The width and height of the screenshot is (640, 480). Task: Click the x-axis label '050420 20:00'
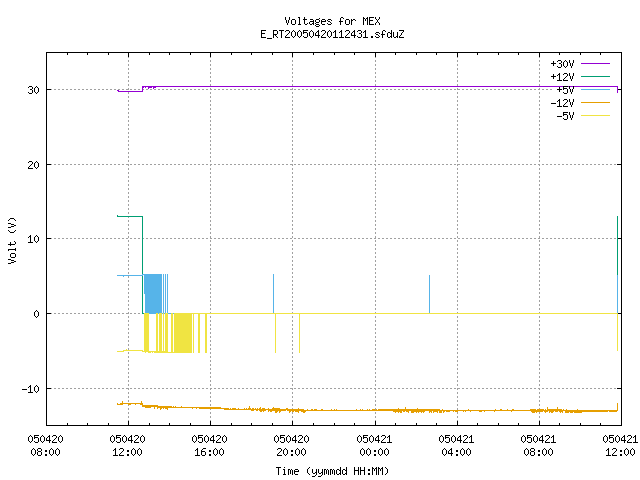tap(291, 446)
